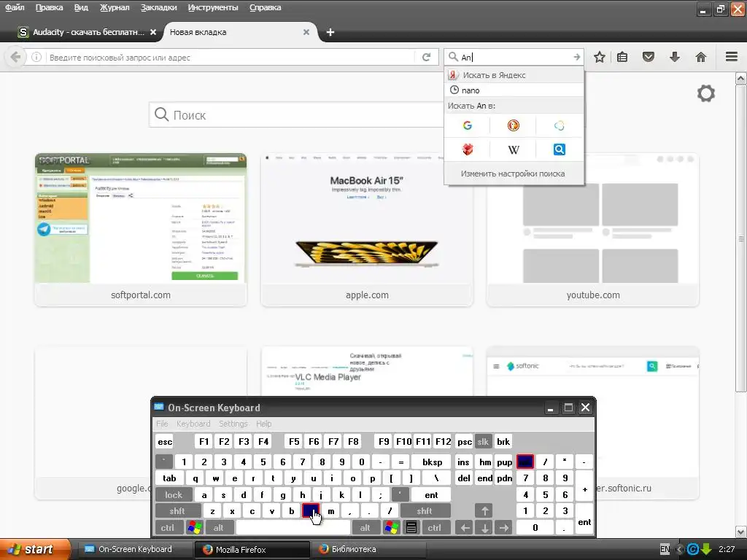747x560 pixels.
Task: Toggle the right alt key on the on-screen keyboard
Action: tap(365, 527)
